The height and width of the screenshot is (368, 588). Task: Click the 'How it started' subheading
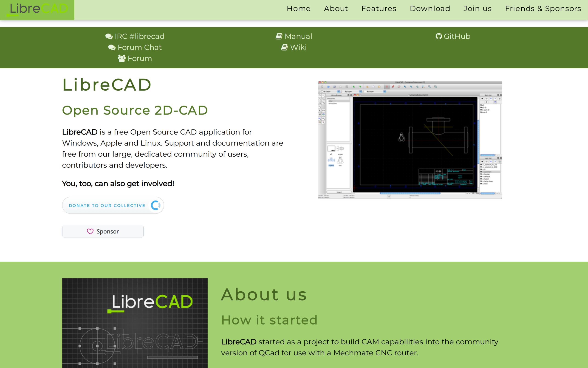click(x=269, y=320)
